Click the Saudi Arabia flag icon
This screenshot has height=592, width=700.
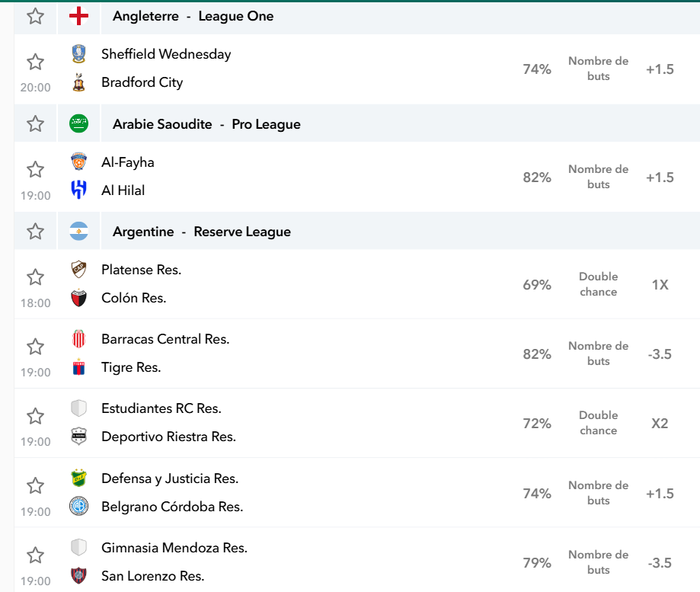coord(78,123)
